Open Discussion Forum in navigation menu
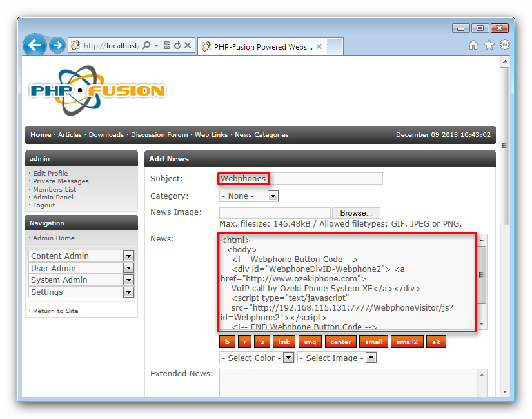 click(159, 135)
